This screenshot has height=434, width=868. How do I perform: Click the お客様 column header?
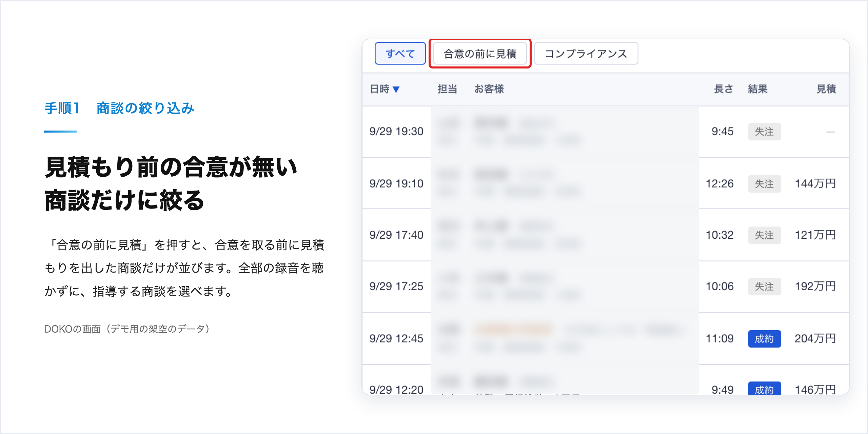[489, 89]
